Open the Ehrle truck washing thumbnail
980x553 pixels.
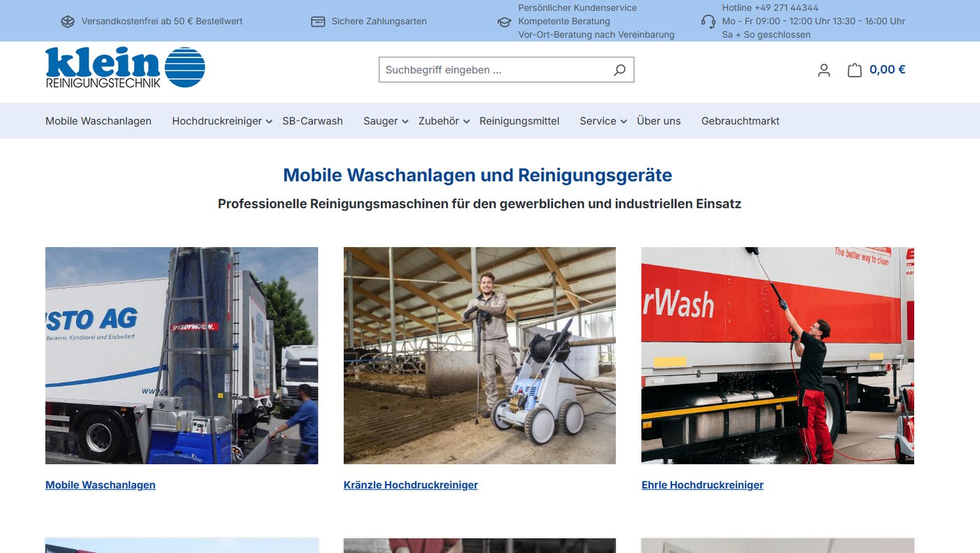[778, 356]
